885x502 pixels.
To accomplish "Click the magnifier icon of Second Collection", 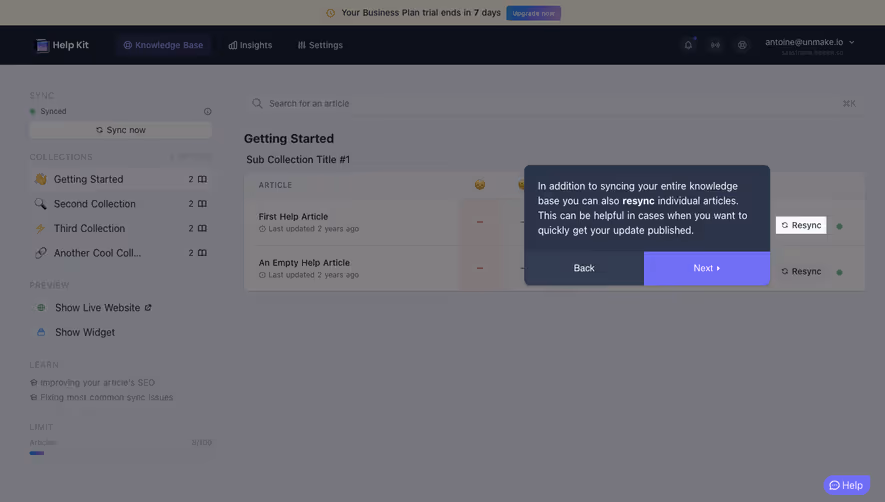I will pos(40,204).
